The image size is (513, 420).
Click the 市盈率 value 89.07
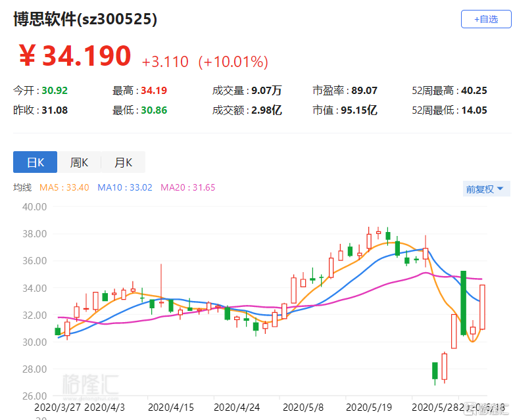point(364,91)
